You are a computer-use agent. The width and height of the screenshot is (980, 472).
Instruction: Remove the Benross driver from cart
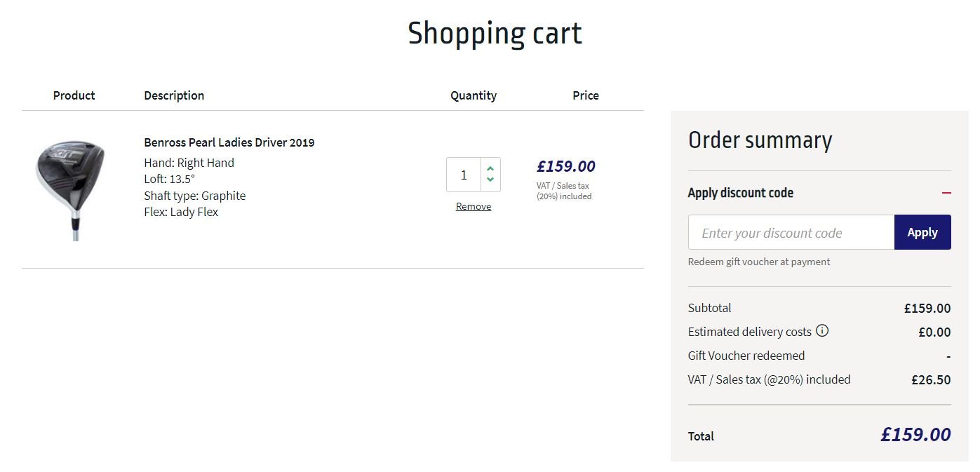[474, 206]
